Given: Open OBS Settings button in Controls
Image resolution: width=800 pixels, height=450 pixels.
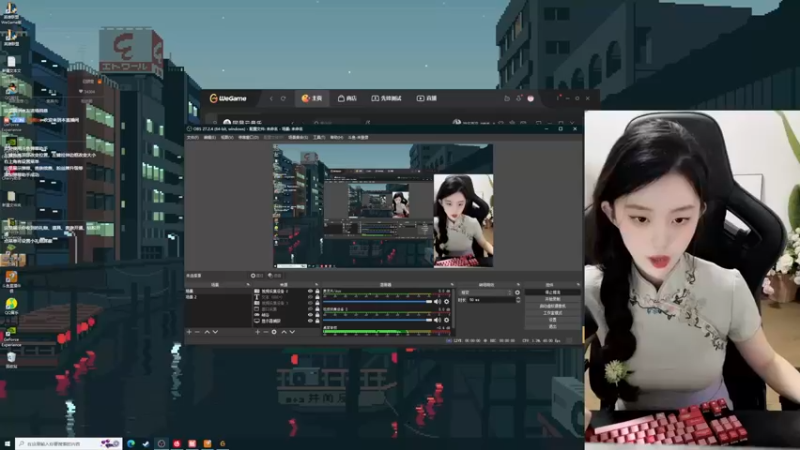Looking at the screenshot, I should pos(553,319).
